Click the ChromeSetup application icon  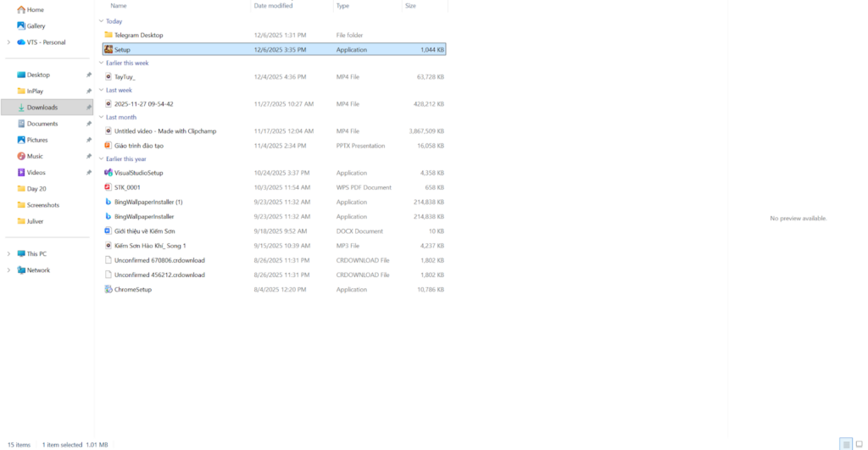click(108, 289)
